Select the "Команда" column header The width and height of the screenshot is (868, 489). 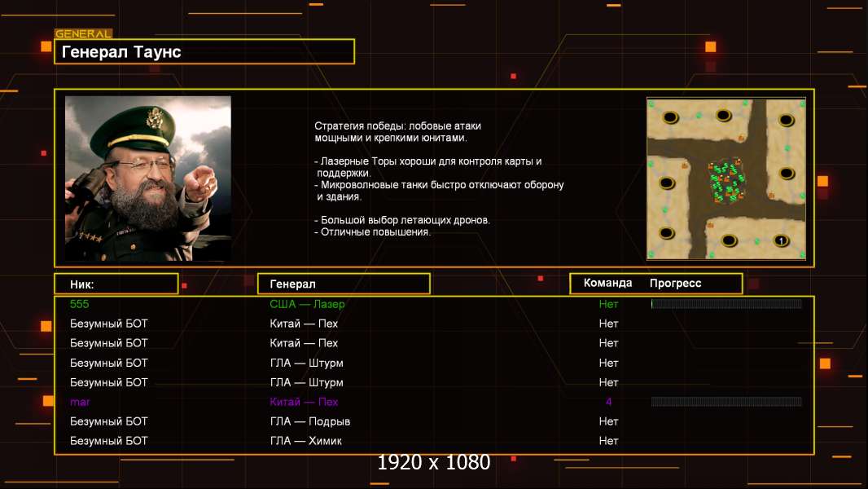(x=607, y=284)
